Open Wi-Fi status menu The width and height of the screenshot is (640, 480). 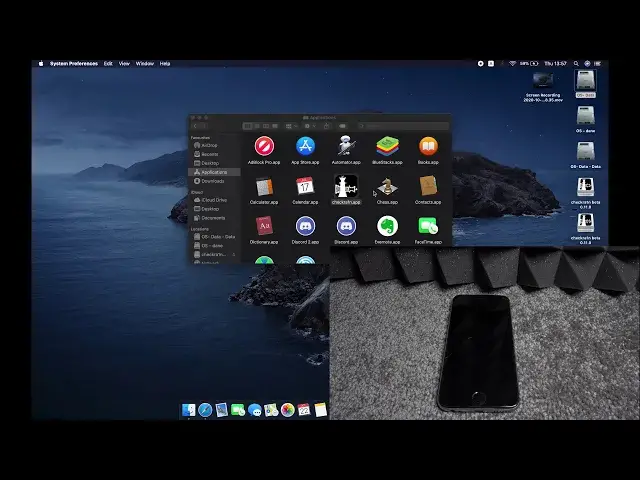(x=512, y=64)
